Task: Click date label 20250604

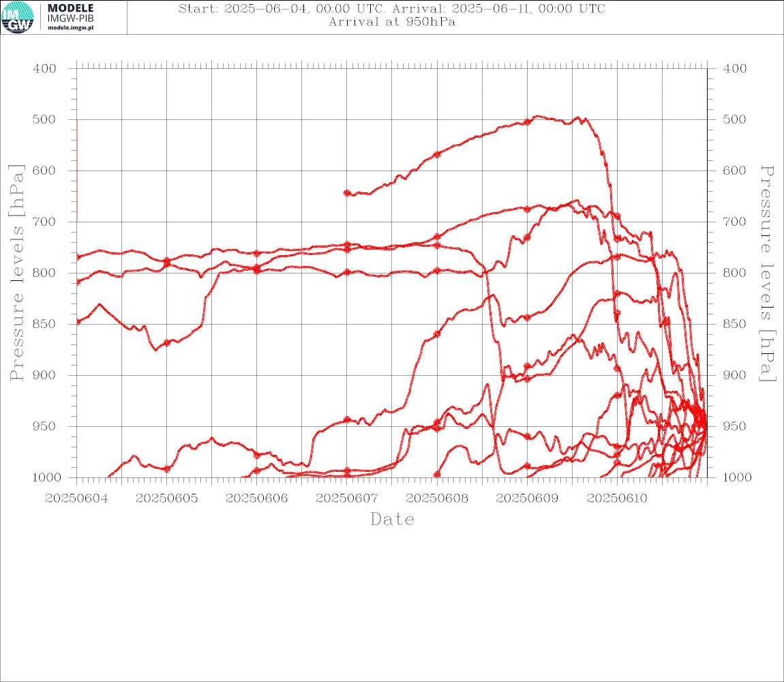Action: tap(76, 499)
